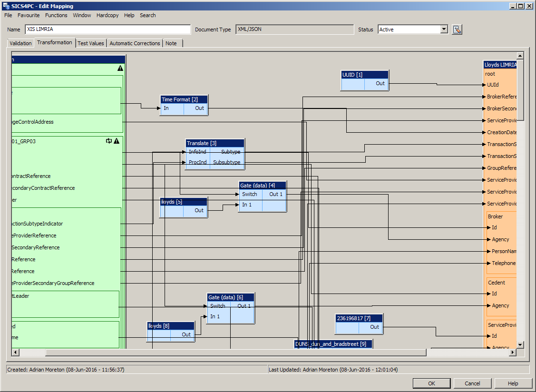Click the repeat loop icon on GRP03 row

coord(109,141)
